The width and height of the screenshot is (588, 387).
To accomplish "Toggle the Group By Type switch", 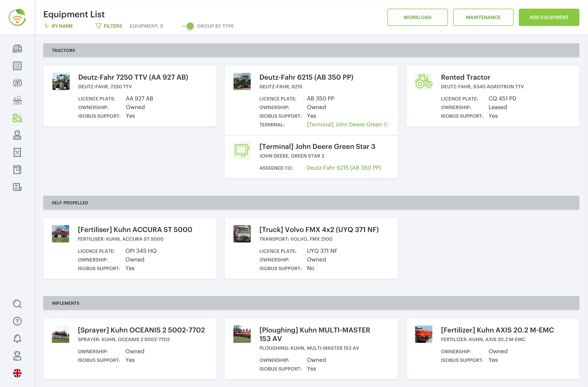I will point(188,26).
